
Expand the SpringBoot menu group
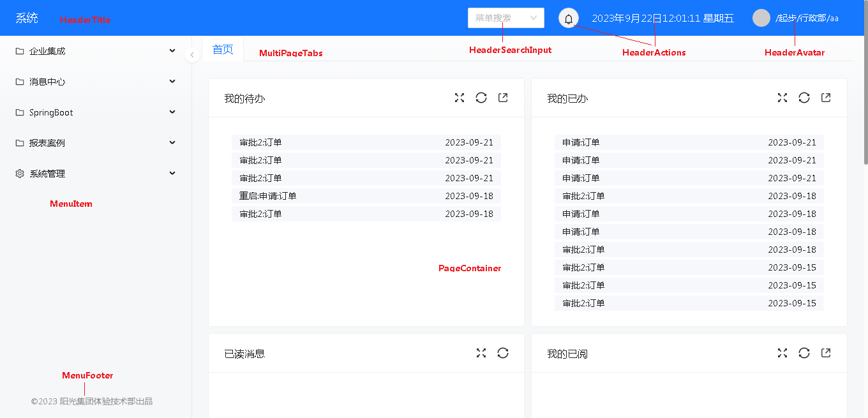pos(96,112)
